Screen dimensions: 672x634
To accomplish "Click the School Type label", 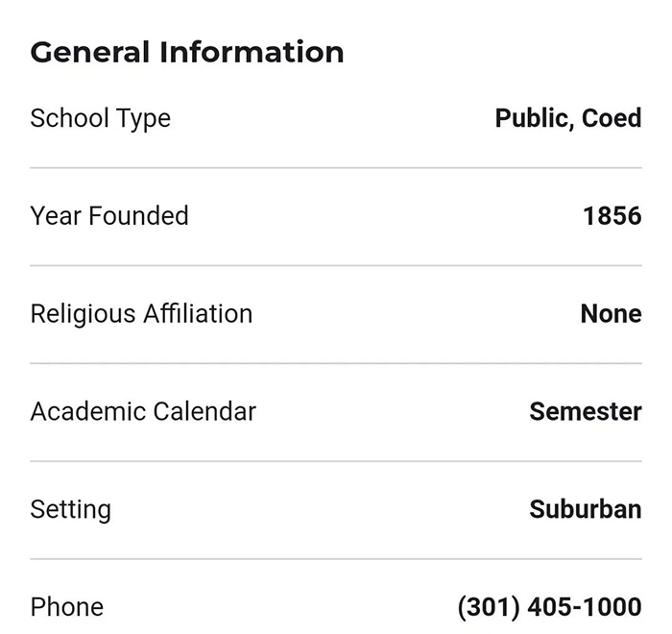I will point(101,118).
